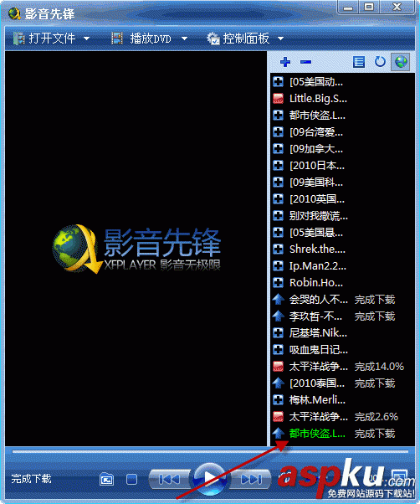Viewport: 420px width, 504px height.
Task: Click the blue arrow icon beside [2010泰国...
Action: coord(278,383)
